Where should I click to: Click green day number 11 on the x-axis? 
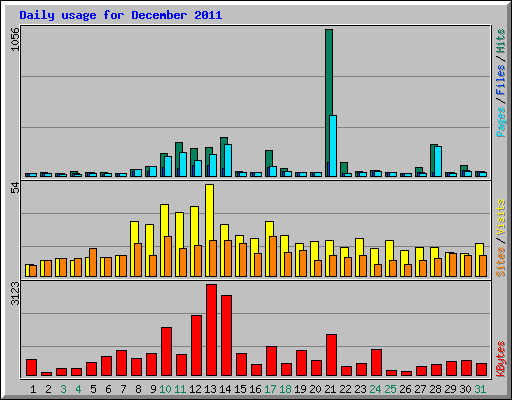point(180,389)
